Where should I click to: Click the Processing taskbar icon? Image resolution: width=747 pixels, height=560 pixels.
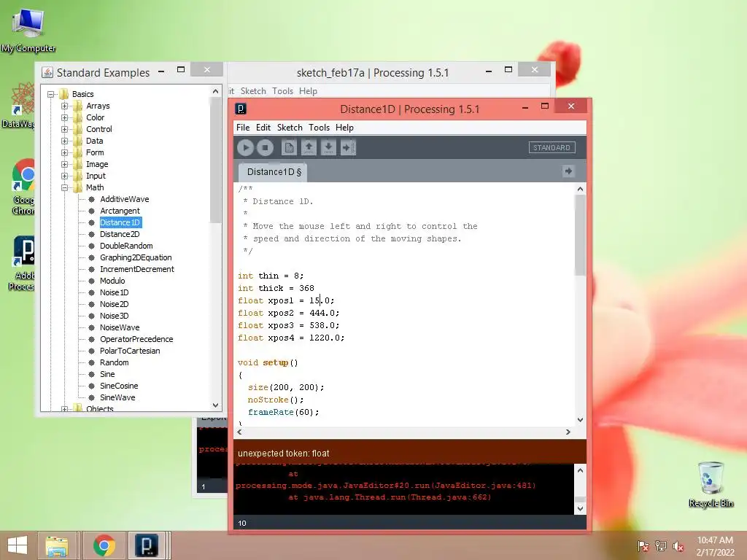pos(146,545)
